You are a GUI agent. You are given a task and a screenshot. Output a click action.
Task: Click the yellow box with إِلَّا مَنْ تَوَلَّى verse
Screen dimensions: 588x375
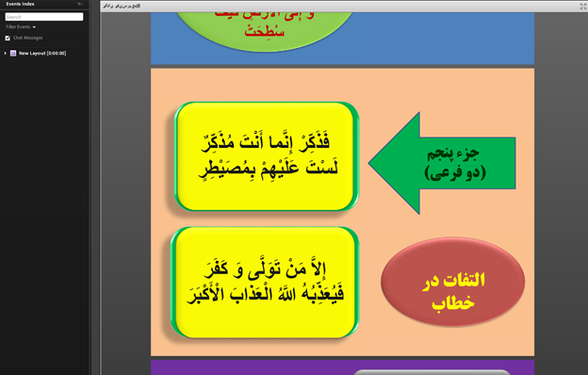(265, 283)
